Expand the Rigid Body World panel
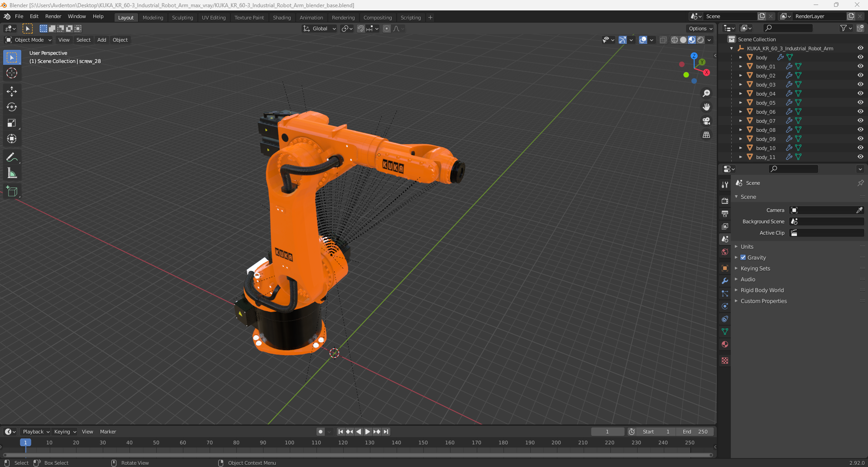This screenshot has height=467, width=868. [762, 290]
